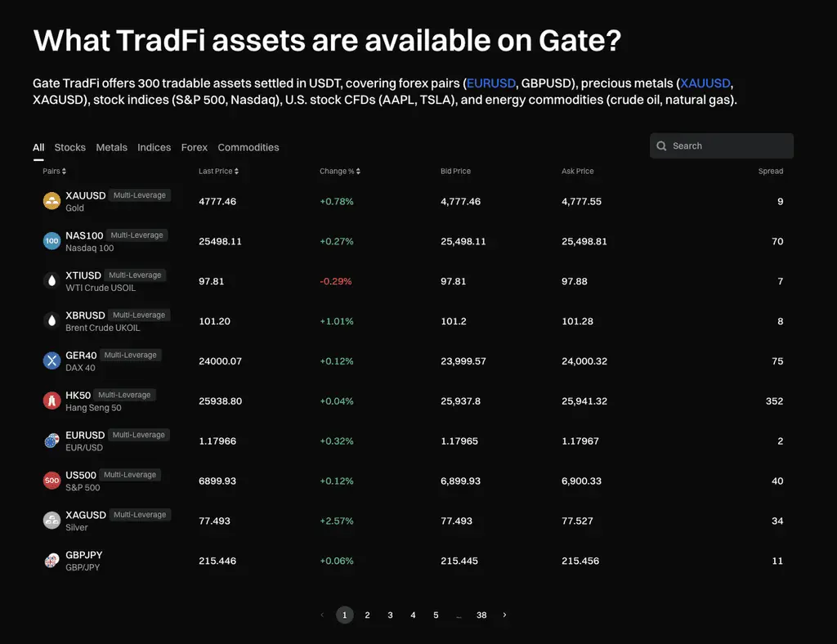Click the NAS100 Nasdaq icon
The width and height of the screenshot is (837, 644).
(x=51, y=241)
